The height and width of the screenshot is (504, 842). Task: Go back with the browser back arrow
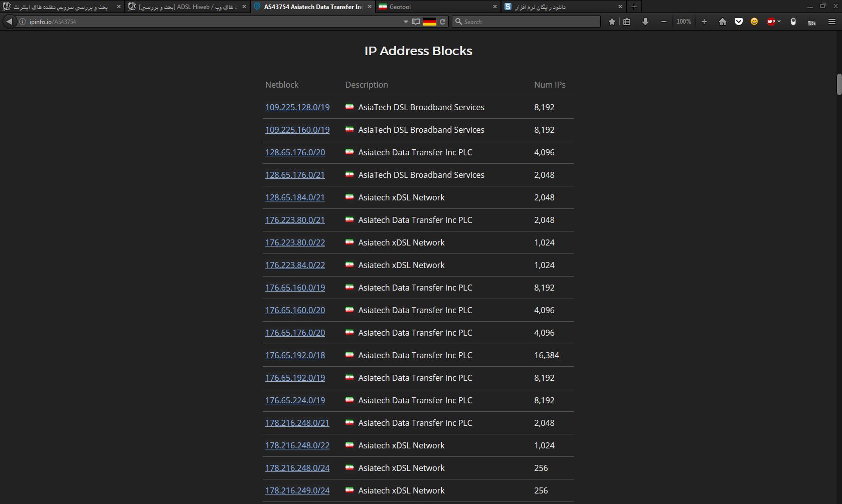tap(9, 22)
